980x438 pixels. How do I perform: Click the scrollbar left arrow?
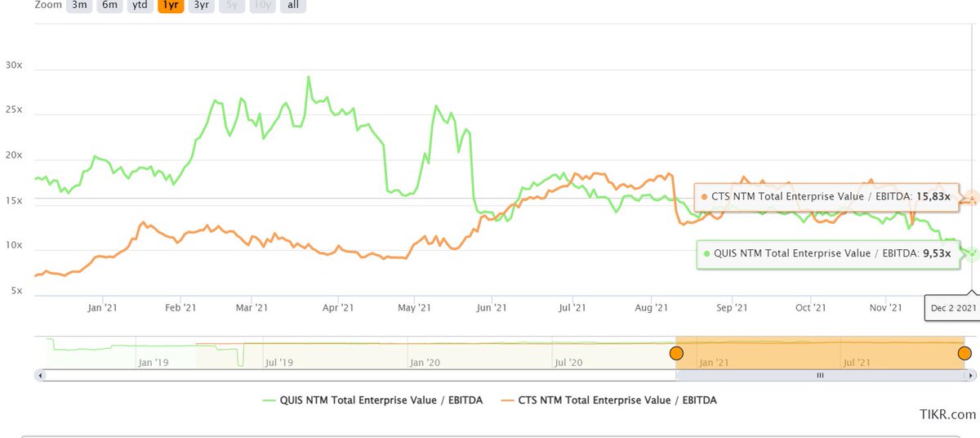click(x=39, y=375)
